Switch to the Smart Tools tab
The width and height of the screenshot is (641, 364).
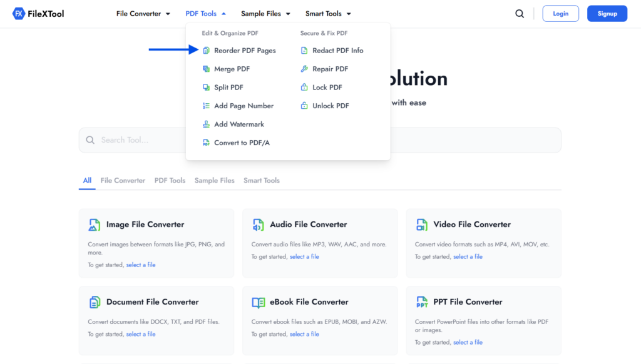(262, 181)
